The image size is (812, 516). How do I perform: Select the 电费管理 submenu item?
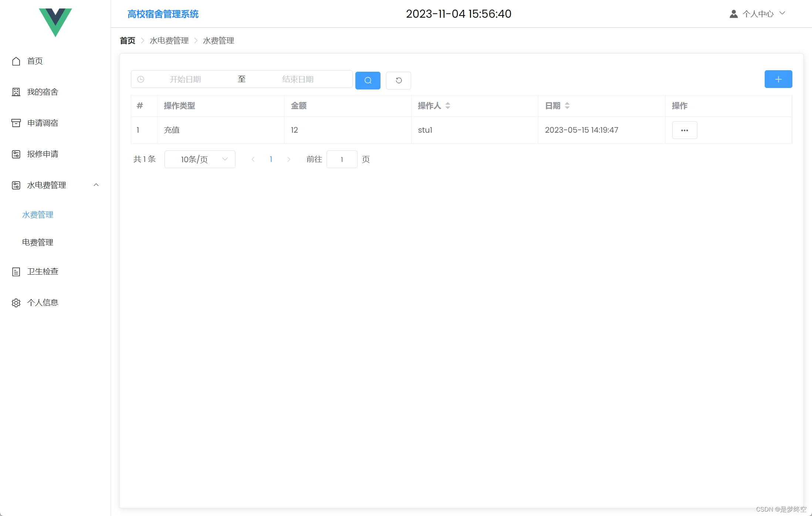click(38, 242)
